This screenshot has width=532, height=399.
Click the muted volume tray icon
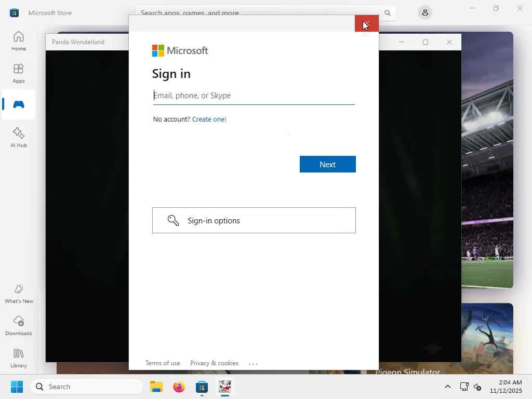[477, 387]
